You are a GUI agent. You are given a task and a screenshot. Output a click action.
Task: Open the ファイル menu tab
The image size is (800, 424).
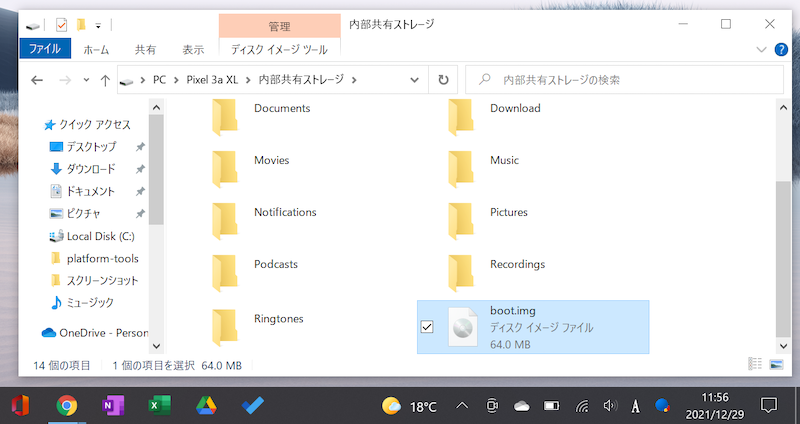(x=44, y=48)
